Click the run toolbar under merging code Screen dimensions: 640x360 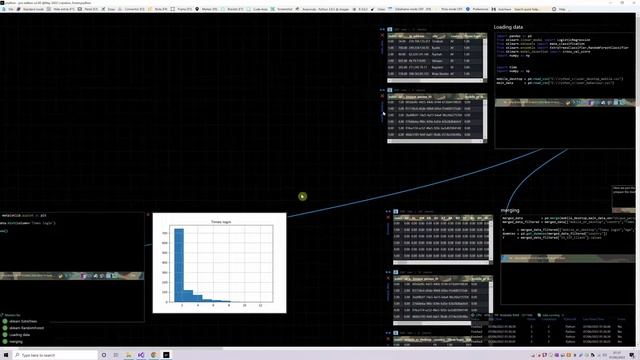[x=568, y=258]
